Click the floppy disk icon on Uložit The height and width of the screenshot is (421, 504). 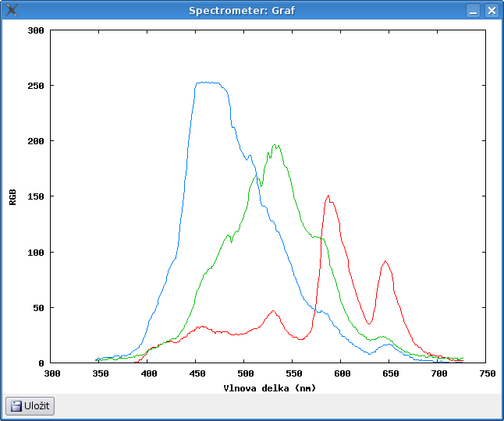pos(16,406)
